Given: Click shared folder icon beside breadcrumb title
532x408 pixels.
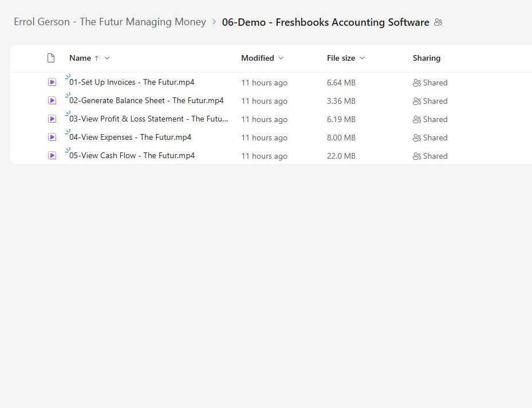Looking at the screenshot, I should pyautogui.click(x=438, y=22).
